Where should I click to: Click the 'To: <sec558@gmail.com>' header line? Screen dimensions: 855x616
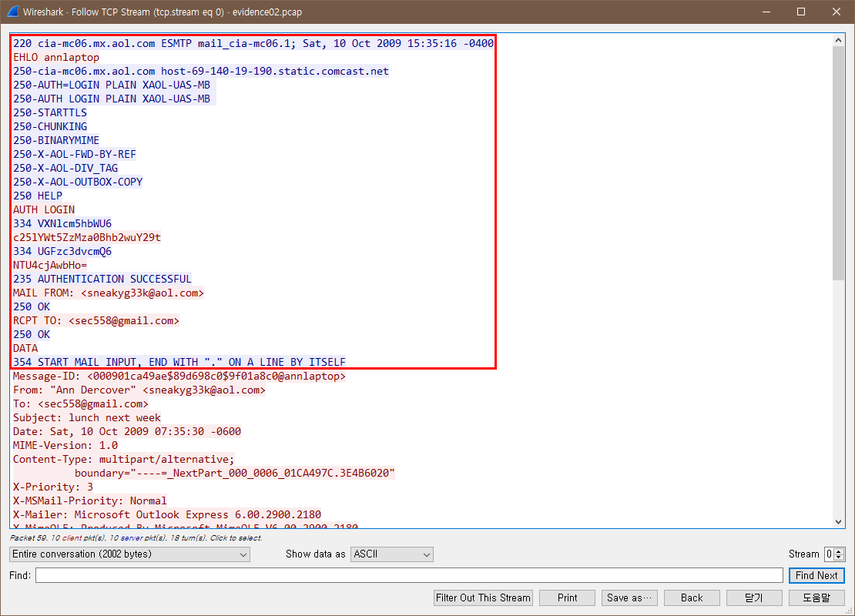pos(81,404)
